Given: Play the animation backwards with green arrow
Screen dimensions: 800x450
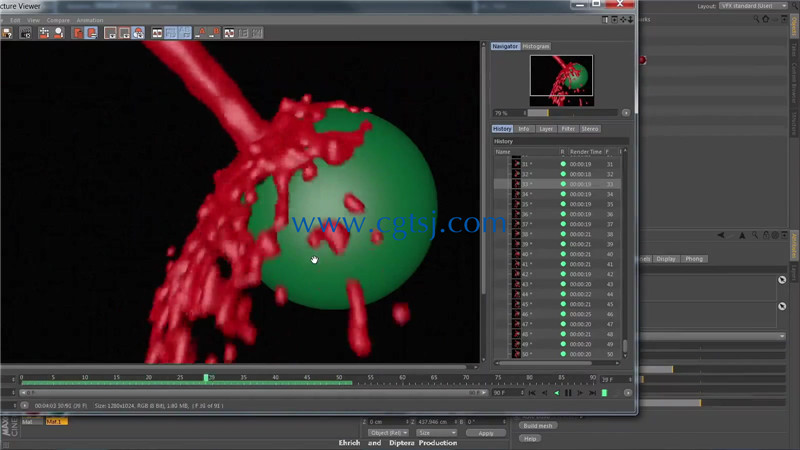Looking at the screenshot, I should (x=556, y=393).
